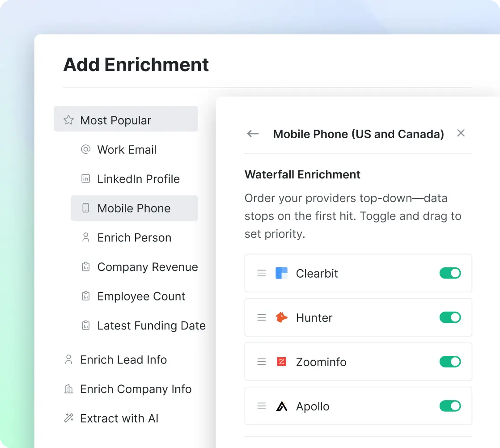Screen dimensions: 500x448
Task: Click the Mobile Phone (US and Canada) title
Action: pos(358,134)
